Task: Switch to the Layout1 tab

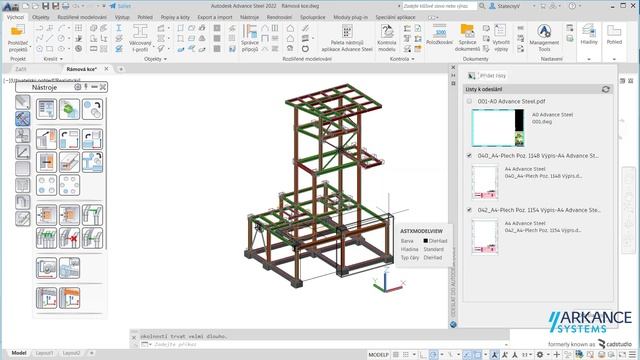Action: [44, 353]
